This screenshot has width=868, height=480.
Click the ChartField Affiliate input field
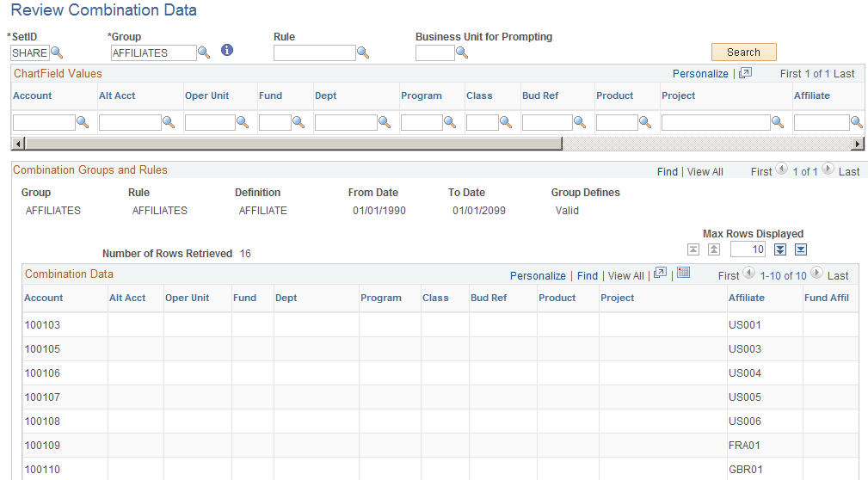pos(822,122)
